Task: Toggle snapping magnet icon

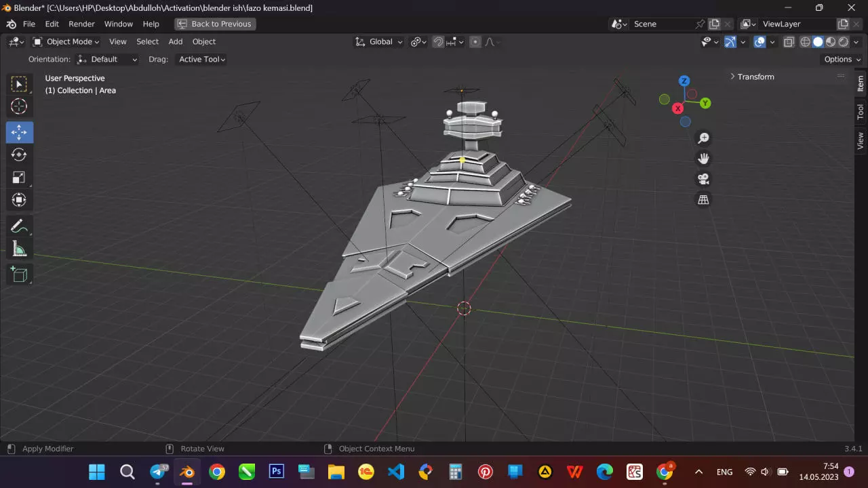Action: (438, 42)
